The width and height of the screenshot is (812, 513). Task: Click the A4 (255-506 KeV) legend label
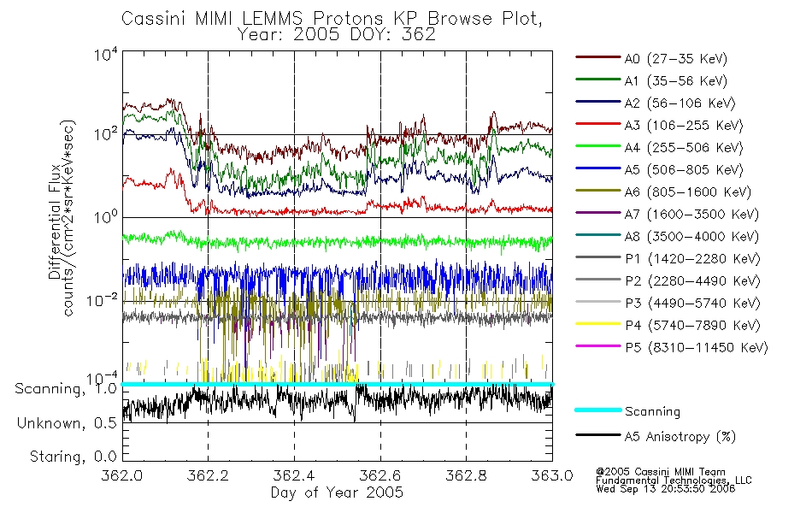pyautogui.click(x=684, y=148)
